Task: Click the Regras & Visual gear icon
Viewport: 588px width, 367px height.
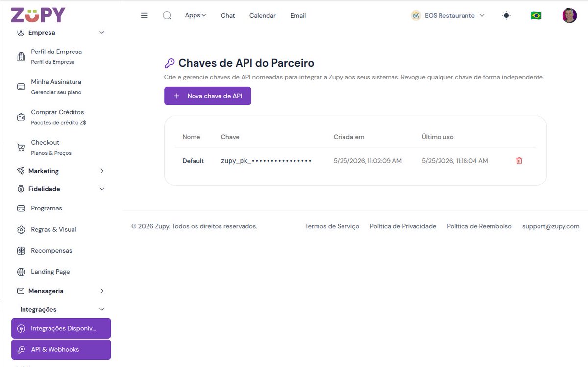Action: (21, 230)
